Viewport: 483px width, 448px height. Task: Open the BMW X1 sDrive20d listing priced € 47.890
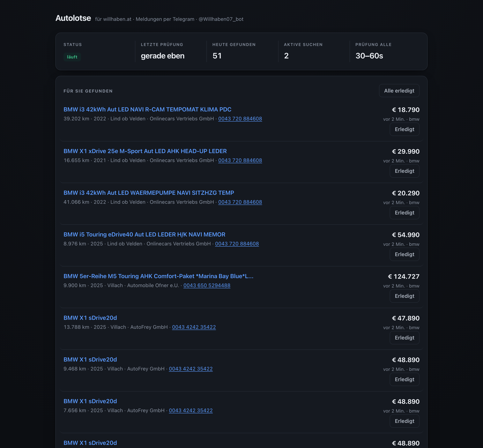pos(90,318)
